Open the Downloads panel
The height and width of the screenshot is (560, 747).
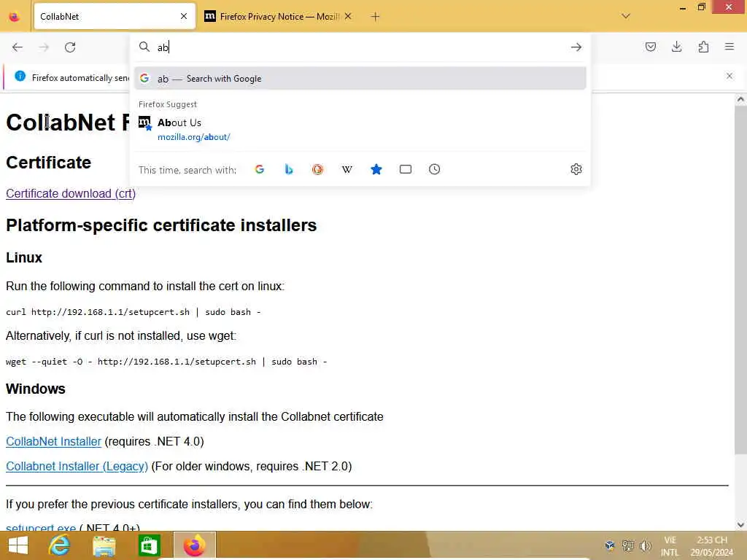pos(676,47)
